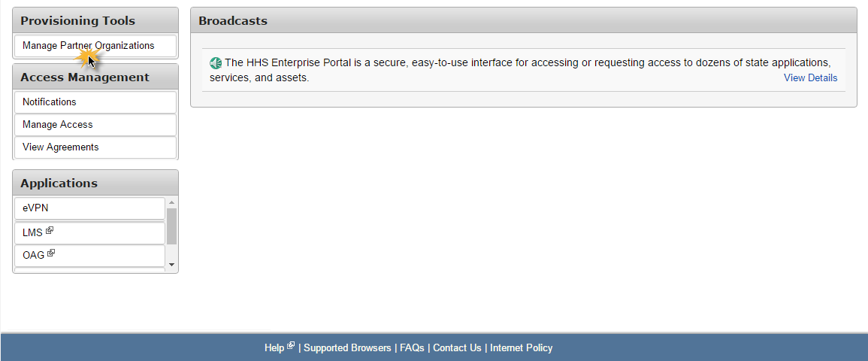868x361 pixels.
Task: Open the Internet Policy link
Action: pyautogui.click(x=521, y=348)
